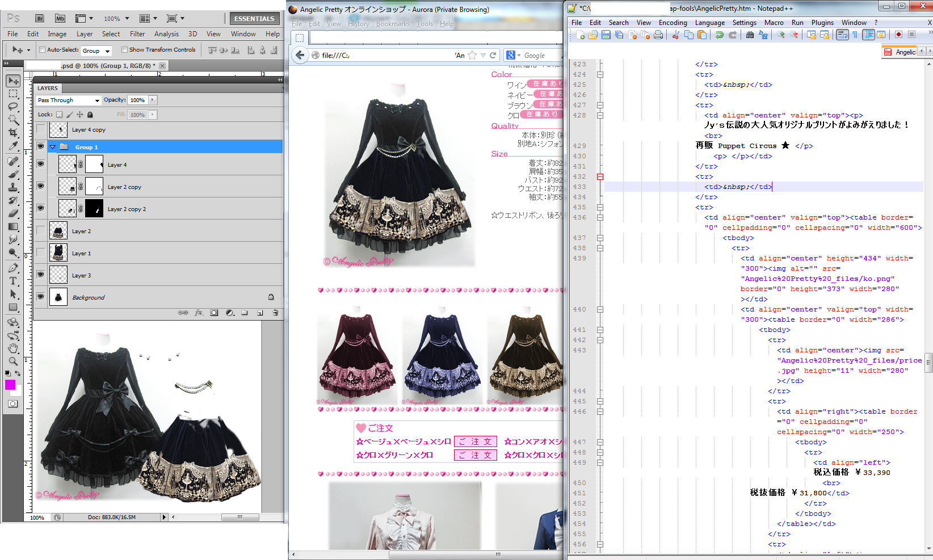Click the ESSENTIALS workspace button
Image resolution: width=933 pixels, height=560 pixels.
pyautogui.click(x=254, y=19)
